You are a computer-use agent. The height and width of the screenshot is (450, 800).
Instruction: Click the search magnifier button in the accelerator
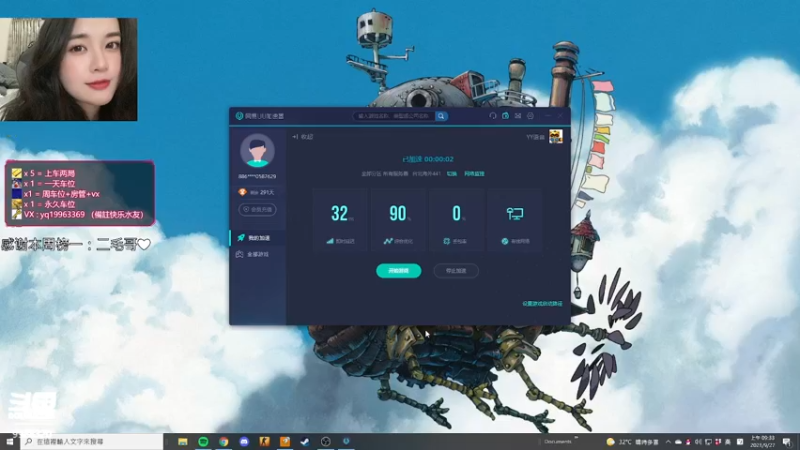(x=441, y=116)
